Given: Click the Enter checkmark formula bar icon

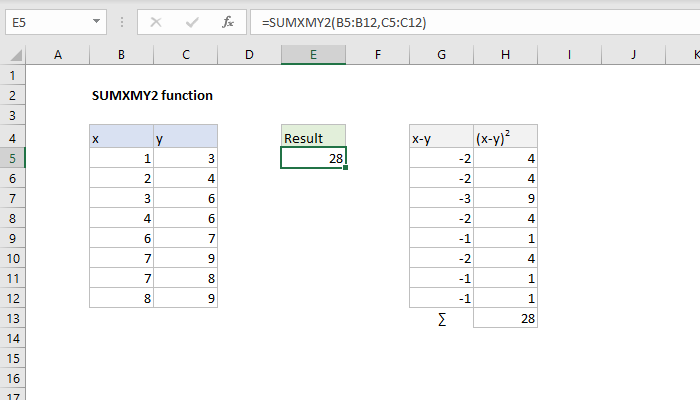Looking at the screenshot, I should [192, 22].
